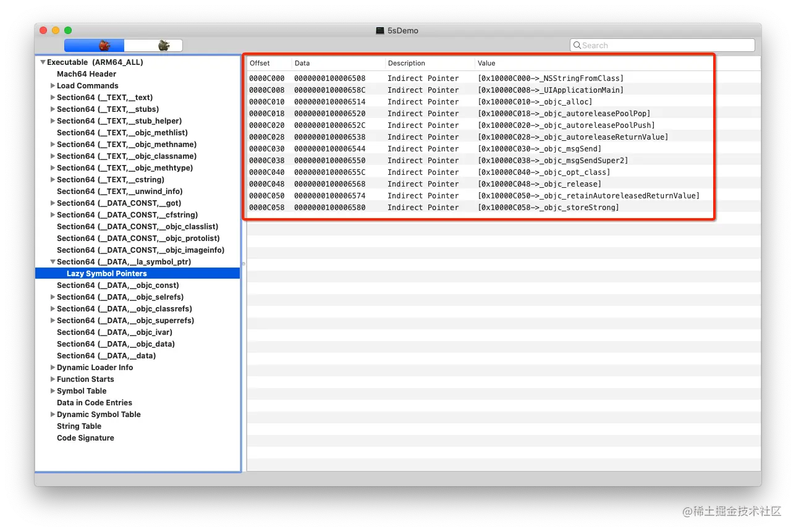The image size is (796, 532).
Task: Click data cell 0000000100006508
Action: 330,78
